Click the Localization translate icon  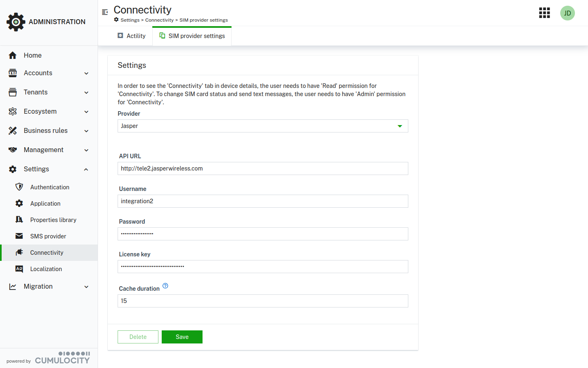[x=19, y=269]
